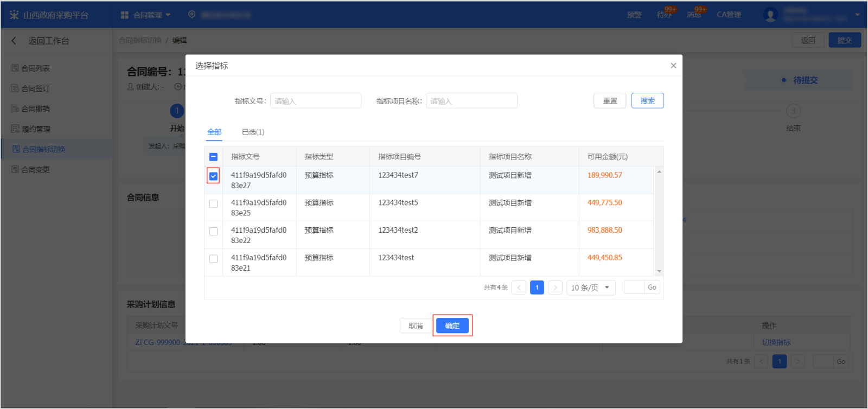Open 合同列表 from the sidebar
The width and height of the screenshot is (868, 409).
35,68
